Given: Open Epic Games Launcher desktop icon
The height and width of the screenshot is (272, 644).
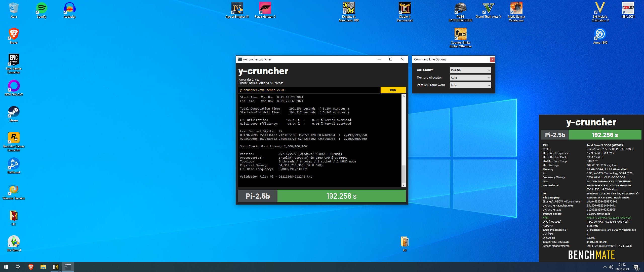Looking at the screenshot, I should [14, 64].
